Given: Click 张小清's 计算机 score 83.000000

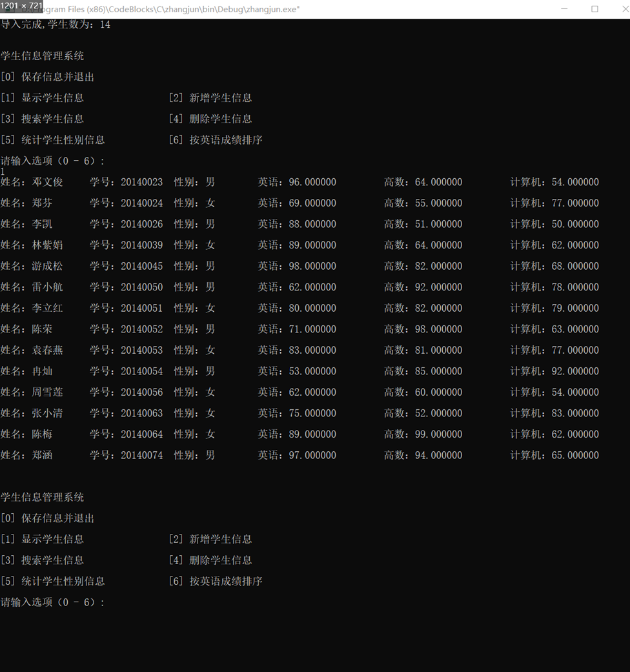Looking at the screenshot, I should coord(575,413).
